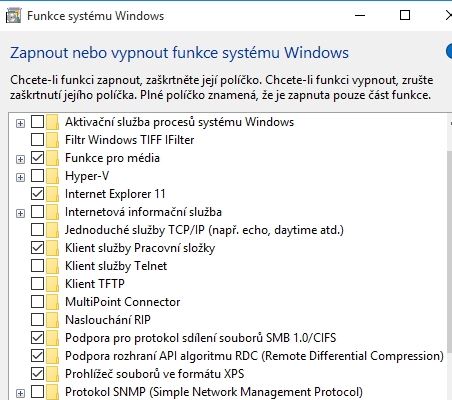Disable SMB 1.0/CIFS file sharing support

[37, 338]
